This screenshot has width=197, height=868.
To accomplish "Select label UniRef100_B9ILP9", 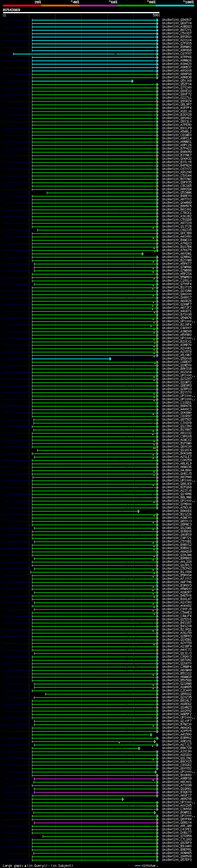I will [x=176, y=128].
